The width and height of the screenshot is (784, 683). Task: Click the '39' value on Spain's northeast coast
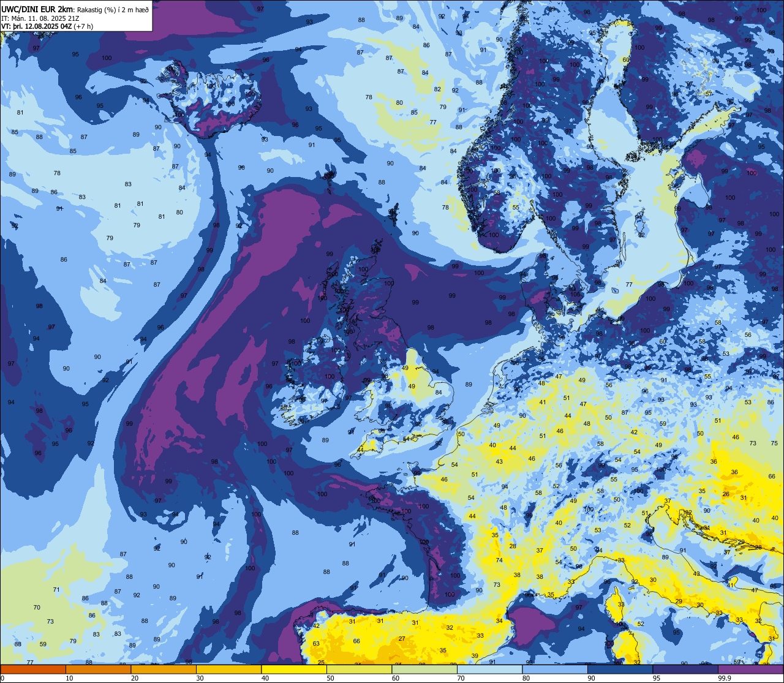pyautogui.click(x=475, y=656)
